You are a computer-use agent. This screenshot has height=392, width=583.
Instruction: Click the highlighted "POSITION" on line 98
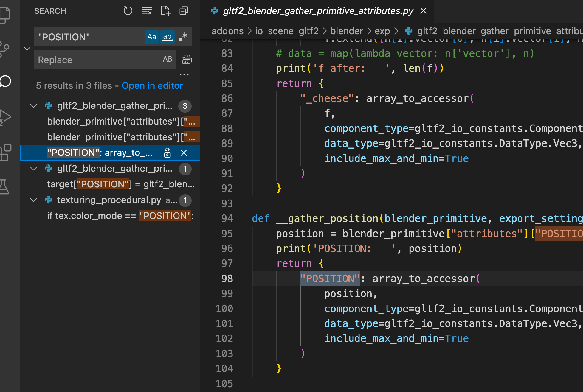pyautogui.click(x=330, y=279)
